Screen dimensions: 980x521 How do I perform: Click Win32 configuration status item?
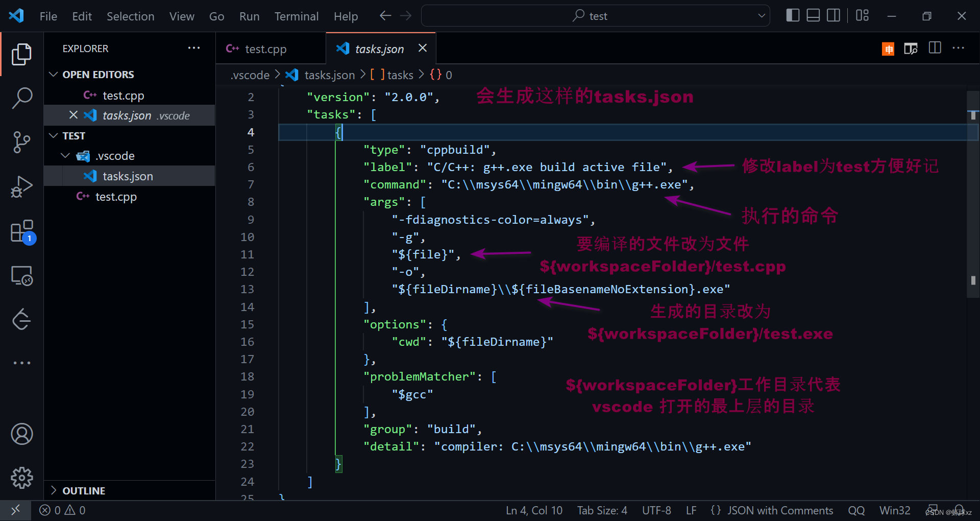tap(895, 510)
